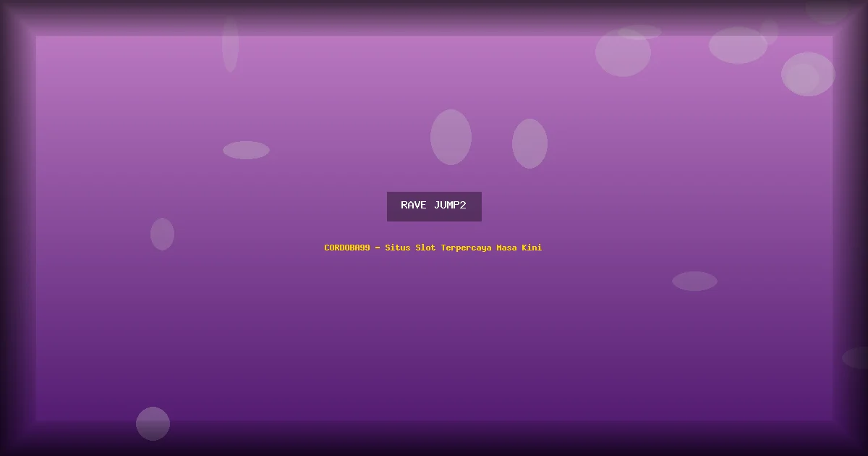Open the CORDOBA99 Situs Slot Terpercaya link

point(433,248)
